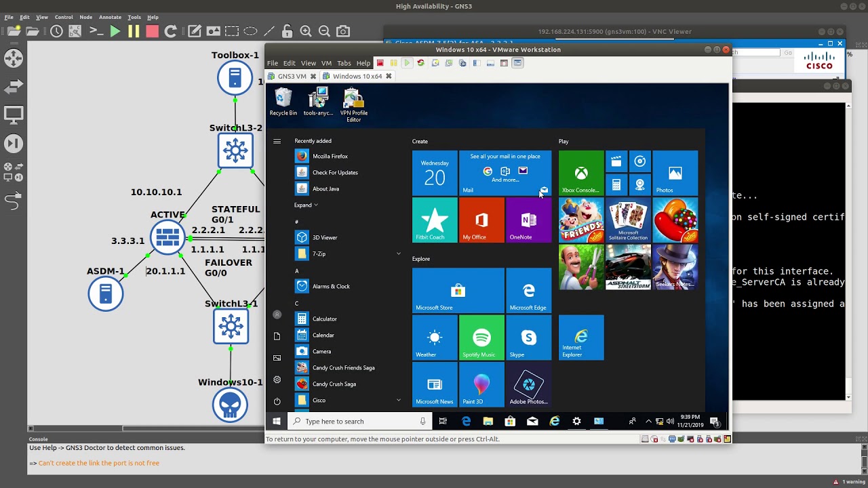Show hidden tray icons in Windows taskbar

(648, 421)
